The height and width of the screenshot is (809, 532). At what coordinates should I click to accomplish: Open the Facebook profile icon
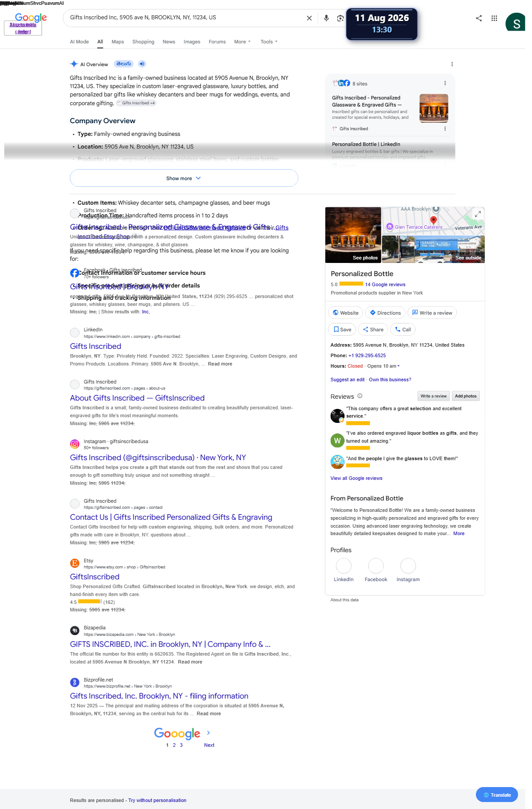[x=376, y=566]
